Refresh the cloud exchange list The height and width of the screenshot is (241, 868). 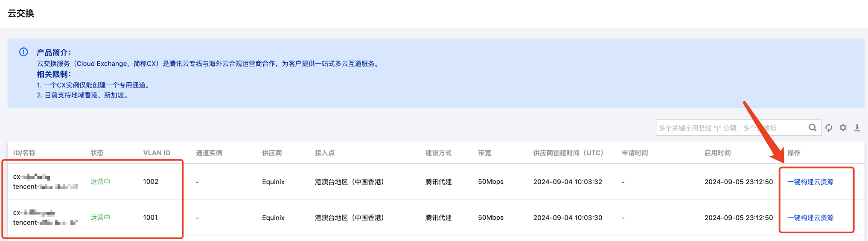click(829, 128)
